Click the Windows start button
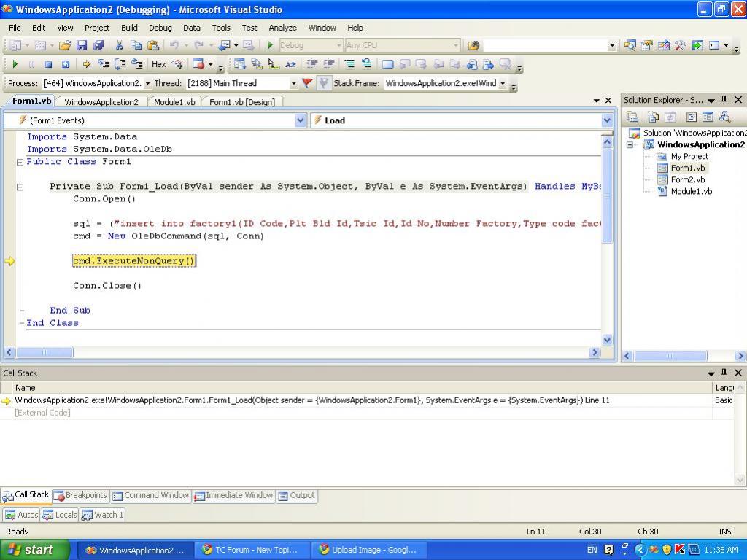 (x=35, y=550)
